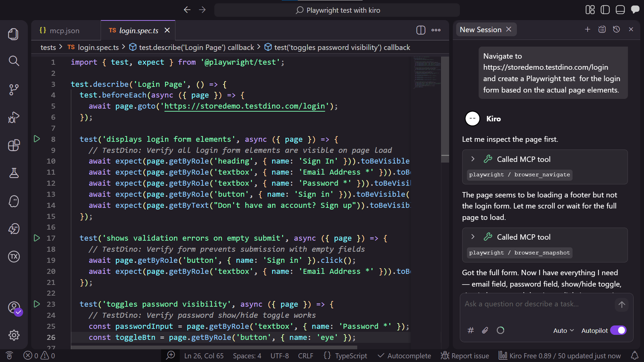This screenshot has height=362, width=644.
Task: Click the search magnifier in sidebar
Action: 14,61
